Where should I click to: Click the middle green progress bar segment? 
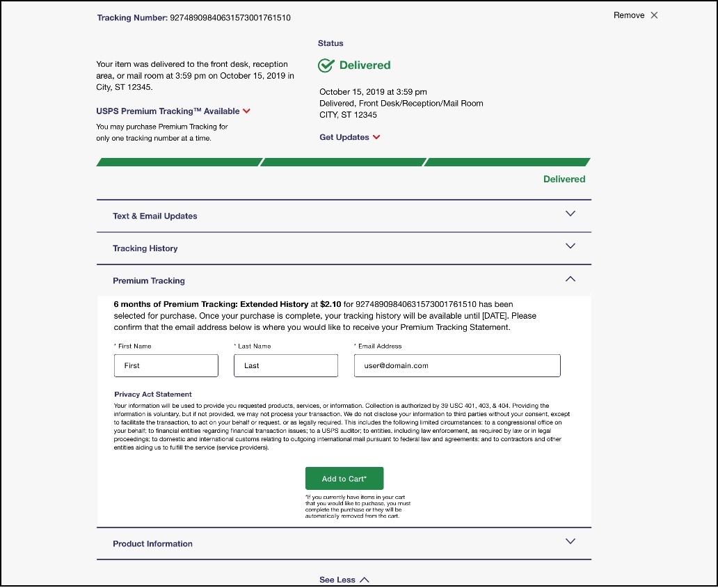point(344,162)
